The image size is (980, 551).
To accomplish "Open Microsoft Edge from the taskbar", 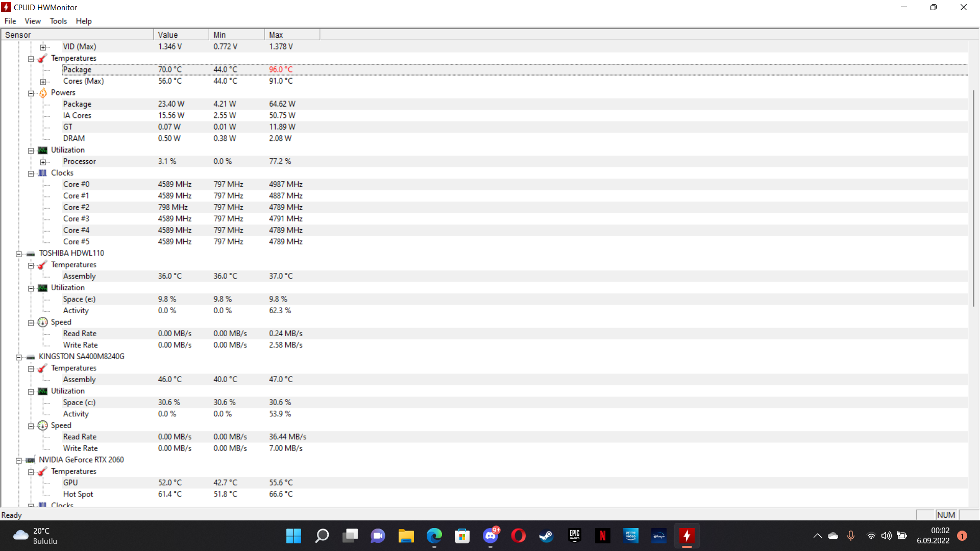I will [434, 536].
